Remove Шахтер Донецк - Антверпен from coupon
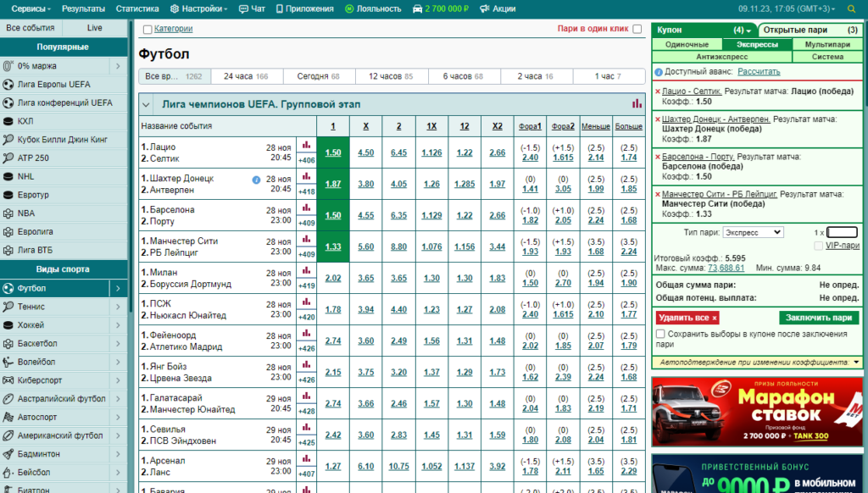Screen dimensions: 868x493 [x=658, y=119]
